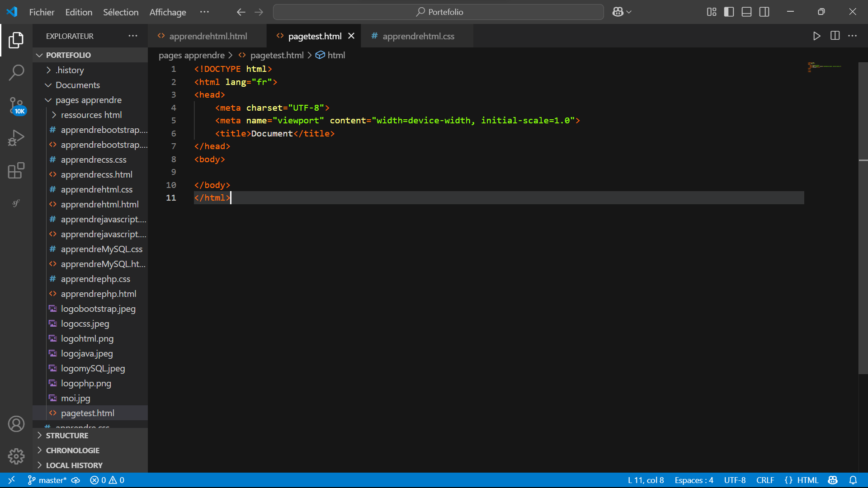Split the editor using the split icon
The height and width of the screenshot is (488, 868).
(835, 36)
